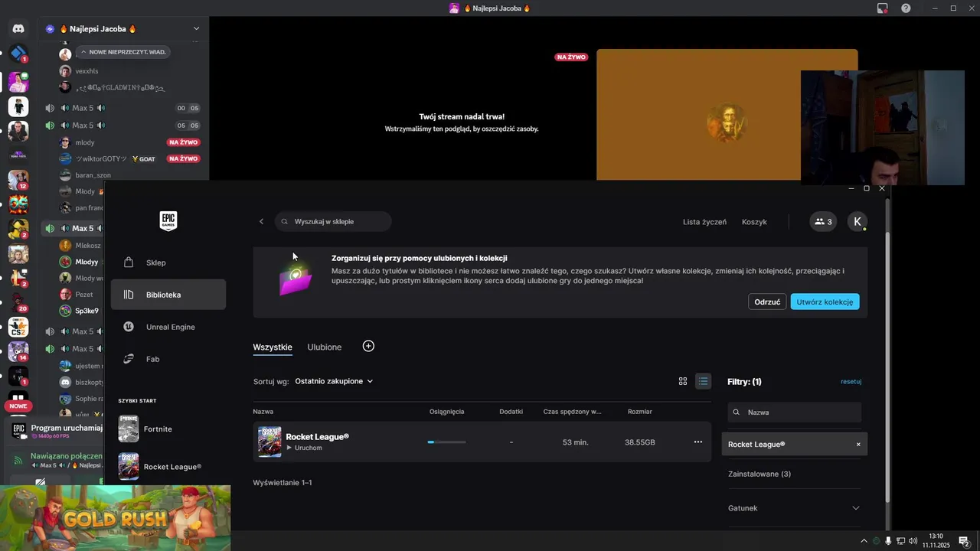Screen dimensions: 980x551
Task: Open the Roblox character server icon in Discord
Action: pyautogui.click(x=18, y=106)
